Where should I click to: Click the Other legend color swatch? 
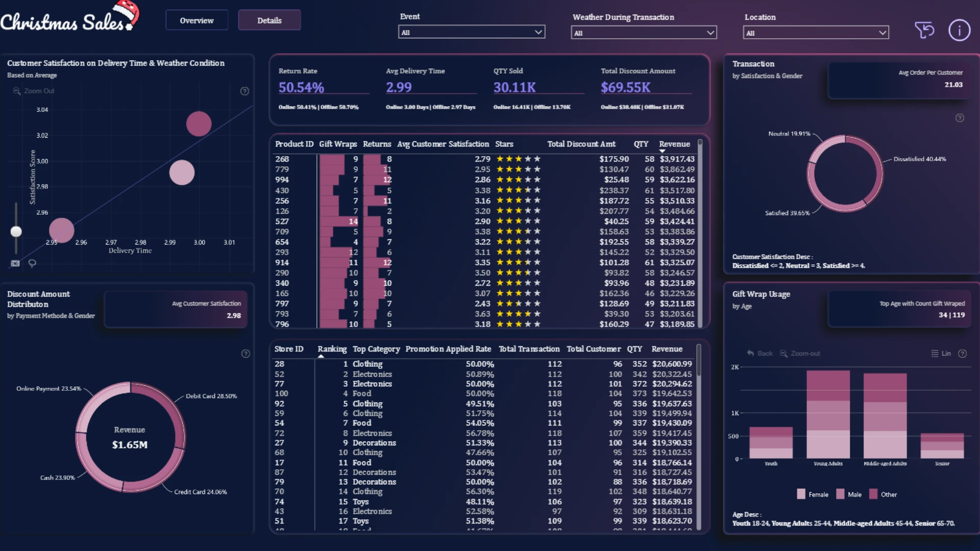coord(873,494)
